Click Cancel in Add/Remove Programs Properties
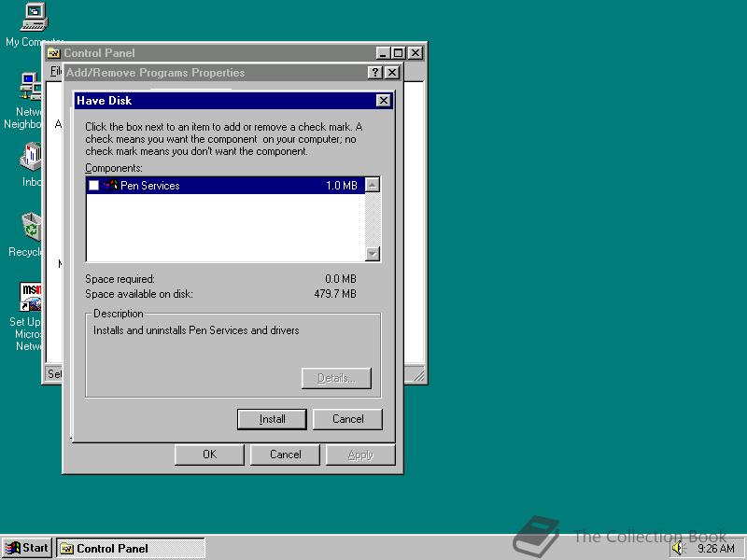Viewport: 747px width, 560px height. pyautogui.click(x=285, y=455)
